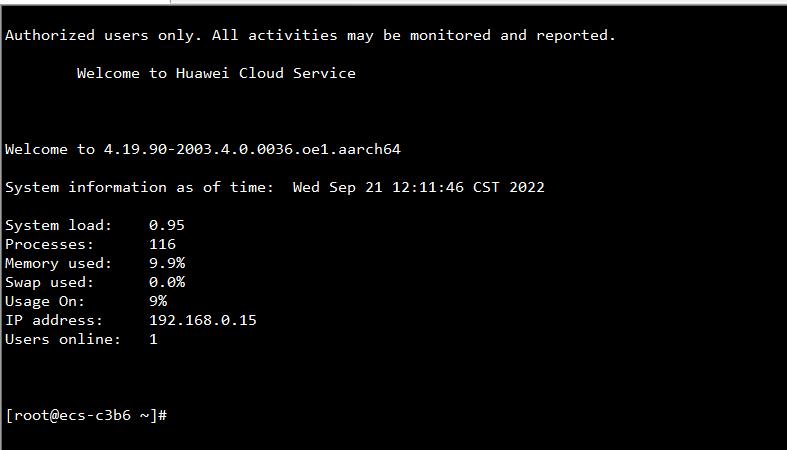The image size is (787, 450).
Task: Click the Memory used label
Action: pyautogui.click(x=59, y=263)
